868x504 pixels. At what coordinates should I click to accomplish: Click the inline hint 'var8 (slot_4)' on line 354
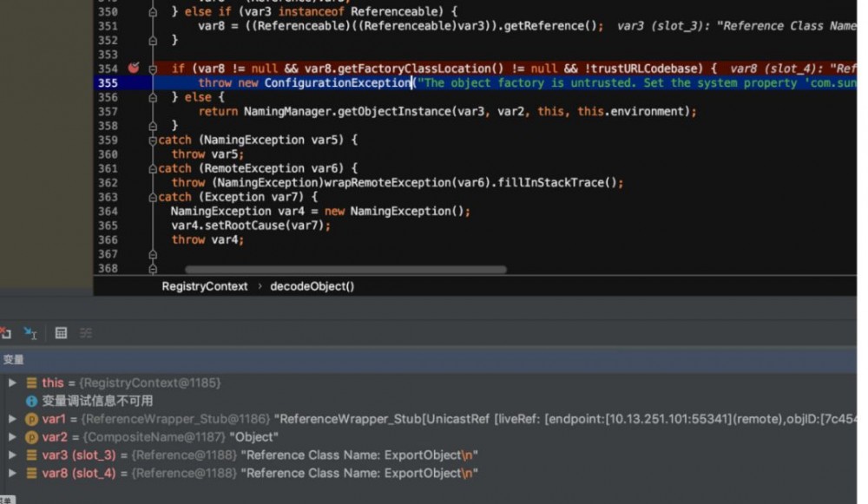click(775, 69)
